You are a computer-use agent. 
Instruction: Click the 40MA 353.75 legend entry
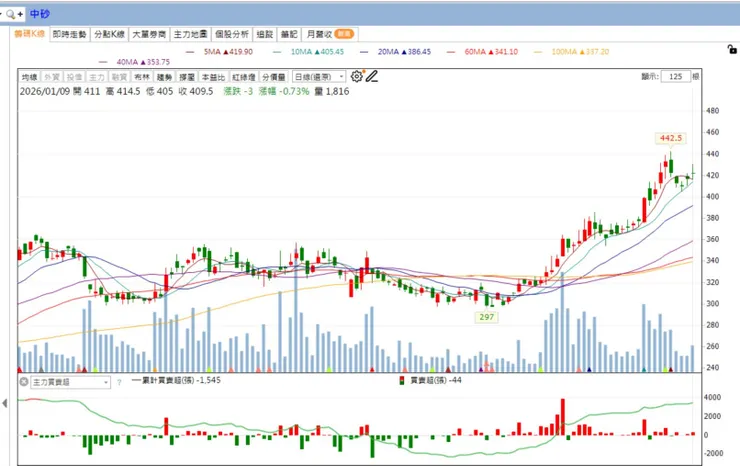pos(135,62)
